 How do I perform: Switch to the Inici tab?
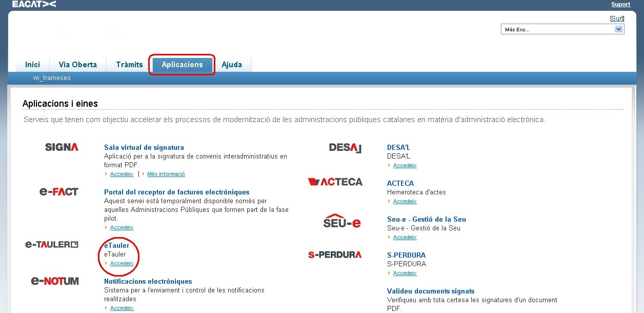point(32,65)
